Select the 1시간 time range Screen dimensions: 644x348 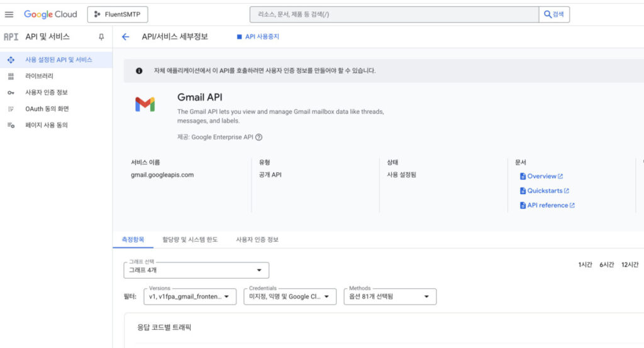tap(585, 265)
